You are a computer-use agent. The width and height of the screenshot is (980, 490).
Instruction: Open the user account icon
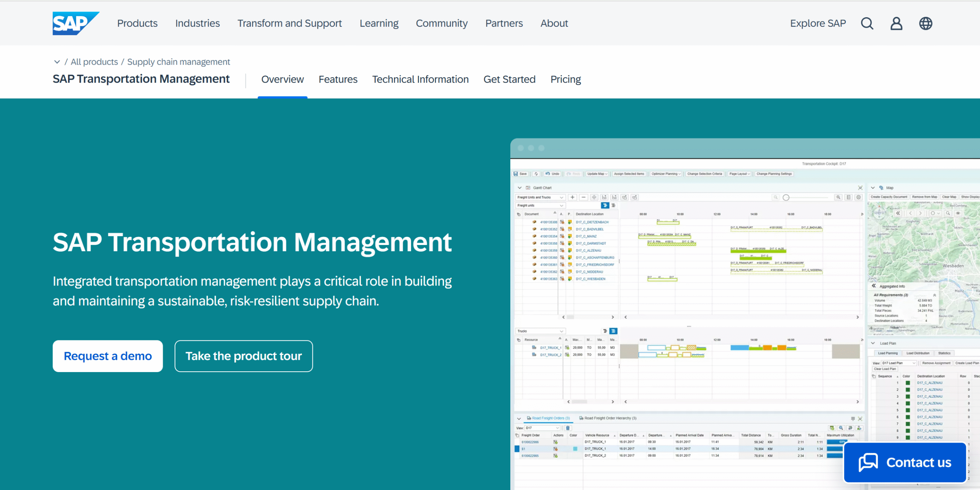(896, 23)
